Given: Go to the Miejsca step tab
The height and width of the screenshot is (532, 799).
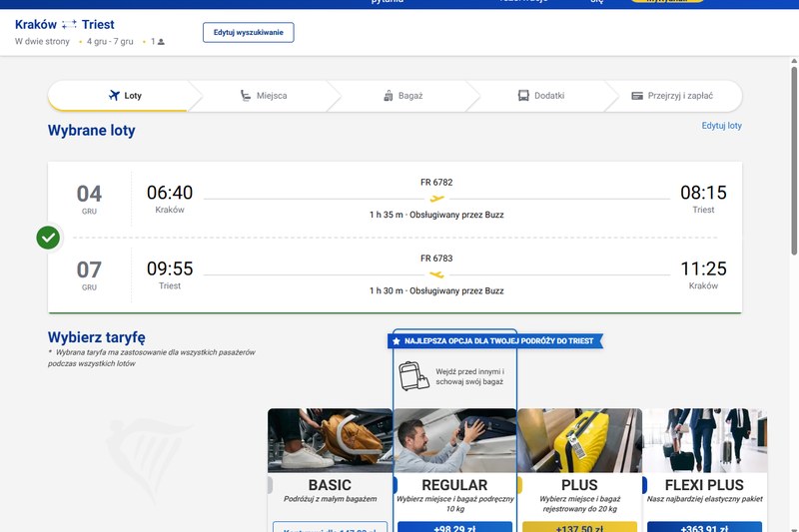Looking at the screenshot, I should coord(264,95).
